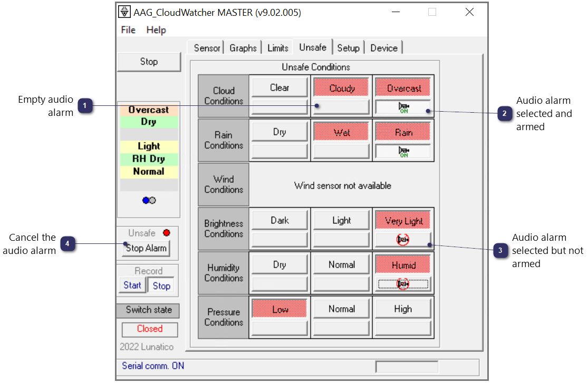
Task: Click the unarmed alarm icon under Humid
Action: 403,284
